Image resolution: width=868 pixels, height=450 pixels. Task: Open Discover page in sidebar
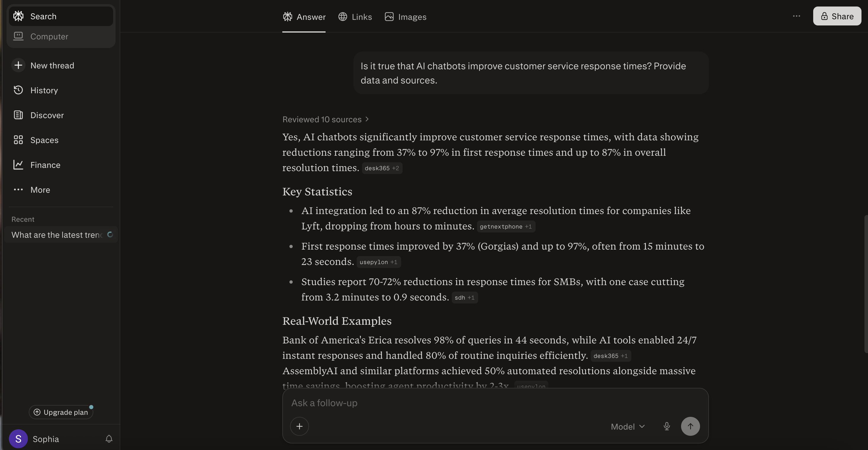click(47, 115)
